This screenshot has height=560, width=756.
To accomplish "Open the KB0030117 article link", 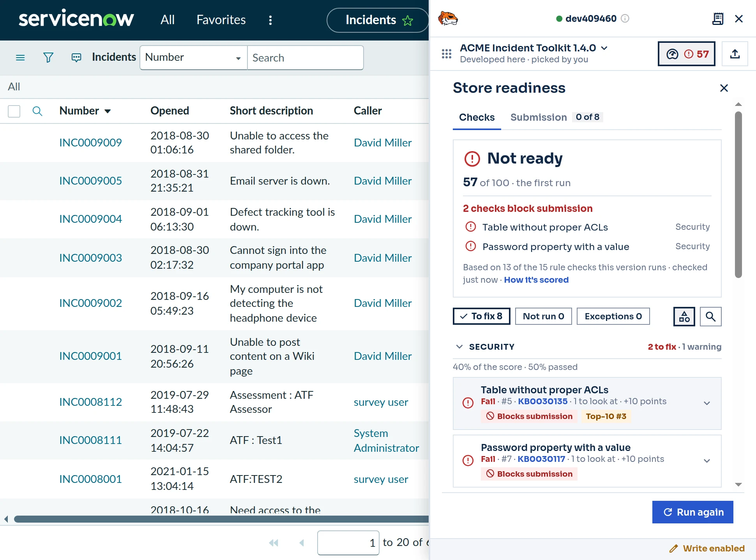I will coord(541,459).
